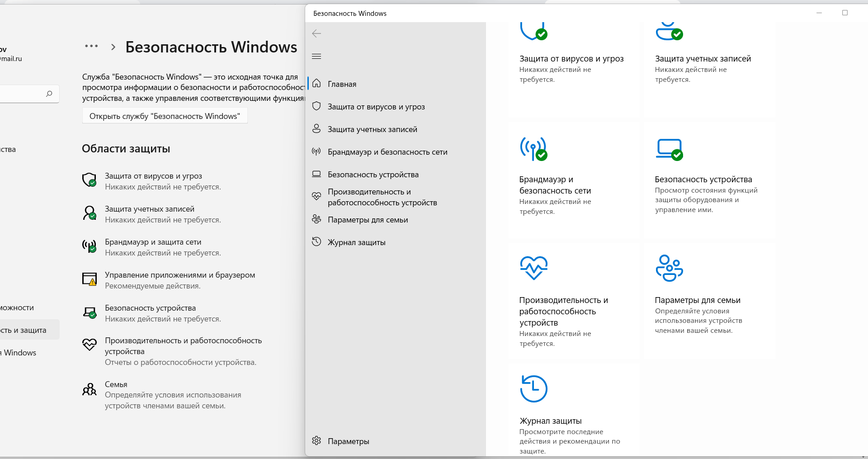Viewport: 868px width, 459px height.
Task: Click the home icon beside Главная
Action: (x=316, y=83)
